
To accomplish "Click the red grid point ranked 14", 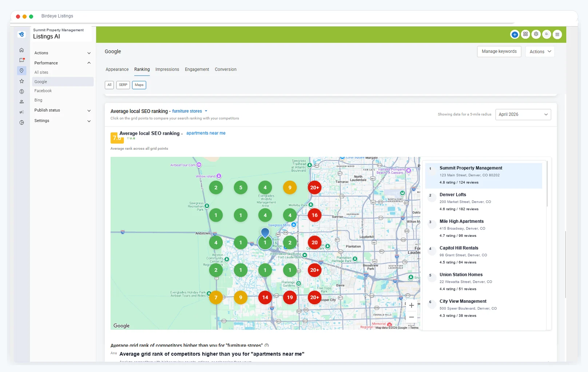I will pyautogui.click(x=265, y=297).
